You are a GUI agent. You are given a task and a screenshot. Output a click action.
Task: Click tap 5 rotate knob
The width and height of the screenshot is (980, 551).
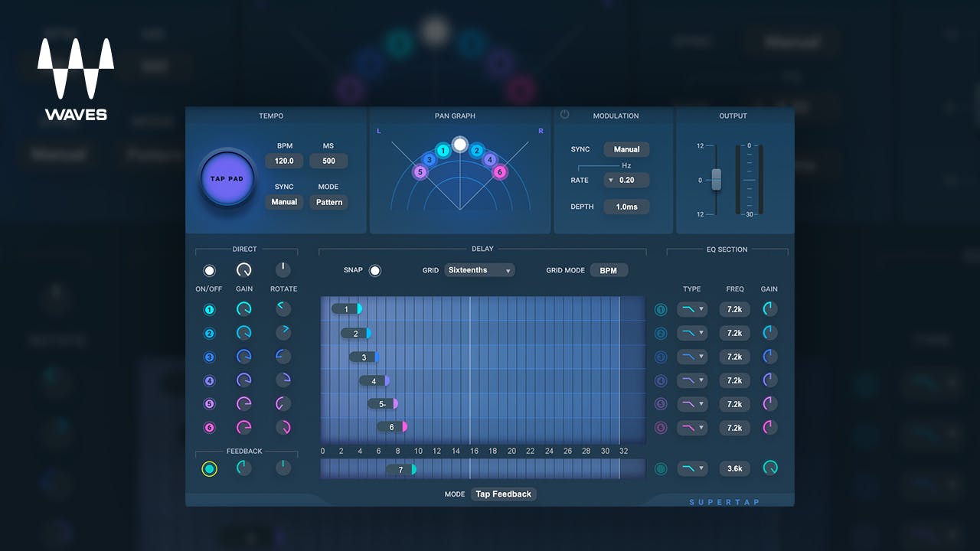click(283, 404)
